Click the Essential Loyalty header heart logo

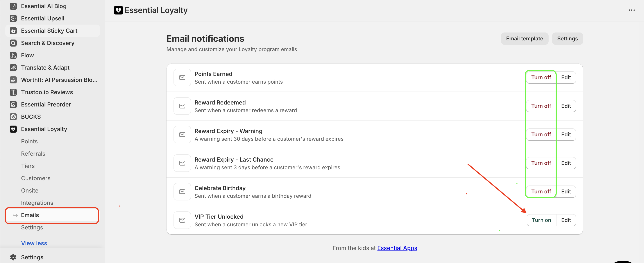coord(118,10)
